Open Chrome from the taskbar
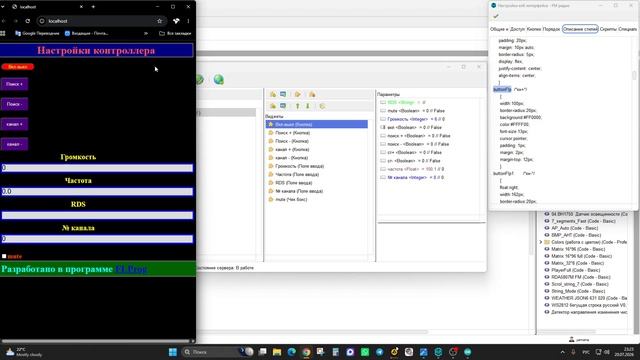The height and width of the screenshot is (360, 640). click(x=306, y=352)
